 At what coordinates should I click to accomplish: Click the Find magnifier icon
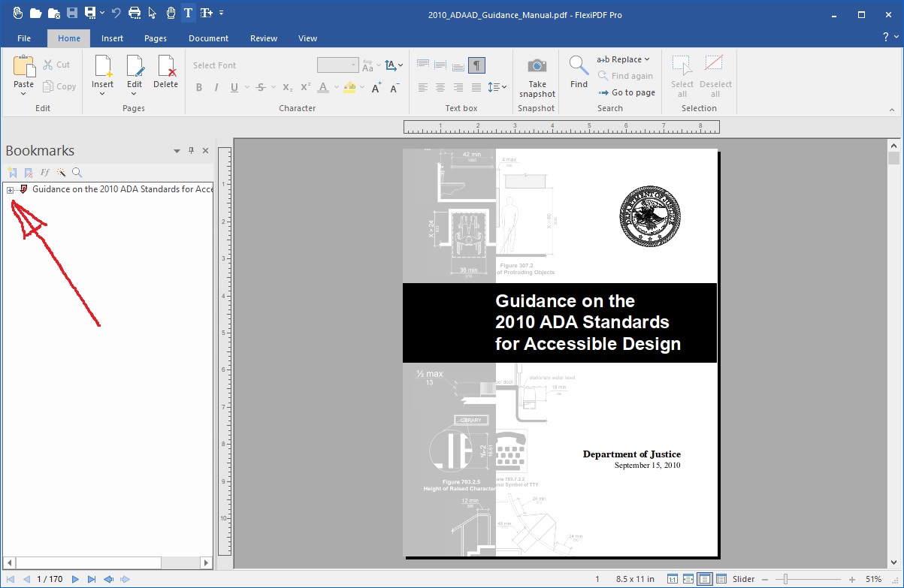point(579,66)
